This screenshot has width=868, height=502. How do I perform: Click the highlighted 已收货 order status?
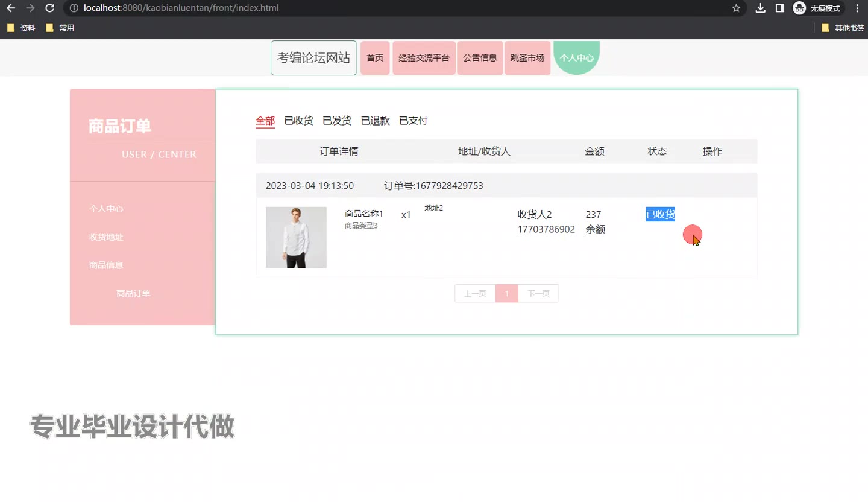tap(661, 214)
